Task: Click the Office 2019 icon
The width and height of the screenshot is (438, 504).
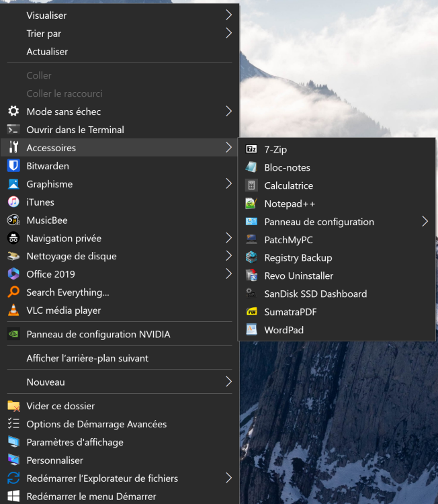Action: tap(13, 274)
